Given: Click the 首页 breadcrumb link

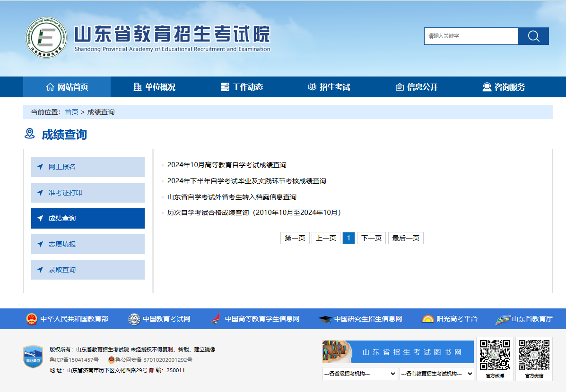Looking at the screenshot, I should (71, 112).
